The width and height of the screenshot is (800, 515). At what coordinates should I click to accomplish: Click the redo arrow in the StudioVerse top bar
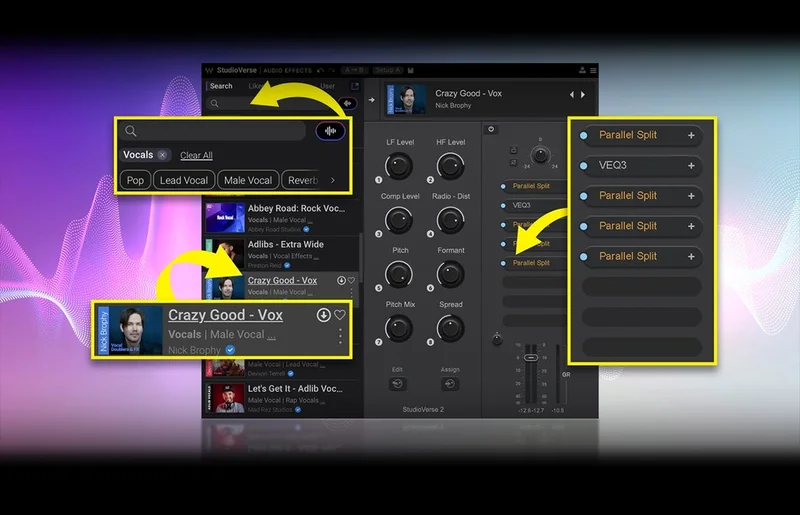(332, 70)
